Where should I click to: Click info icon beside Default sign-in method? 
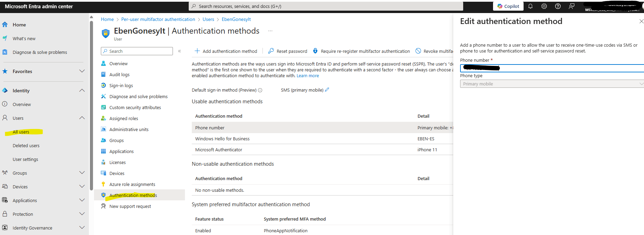[x=260, y=90]
